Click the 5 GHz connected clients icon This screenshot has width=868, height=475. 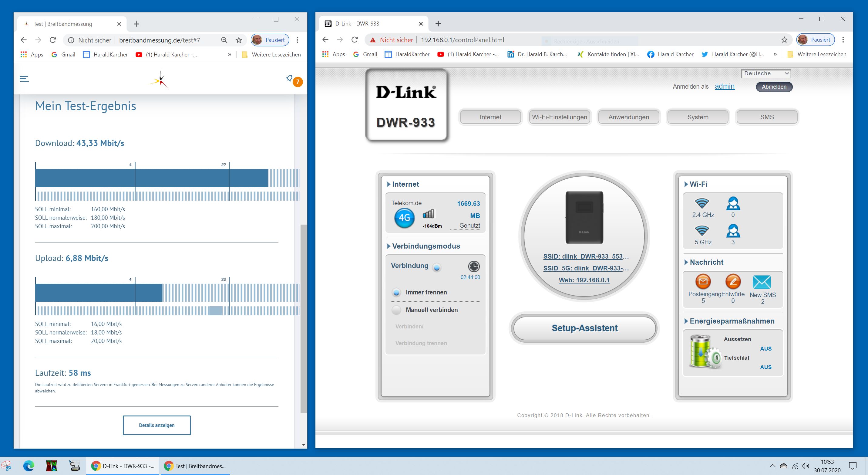click(733, 231)
